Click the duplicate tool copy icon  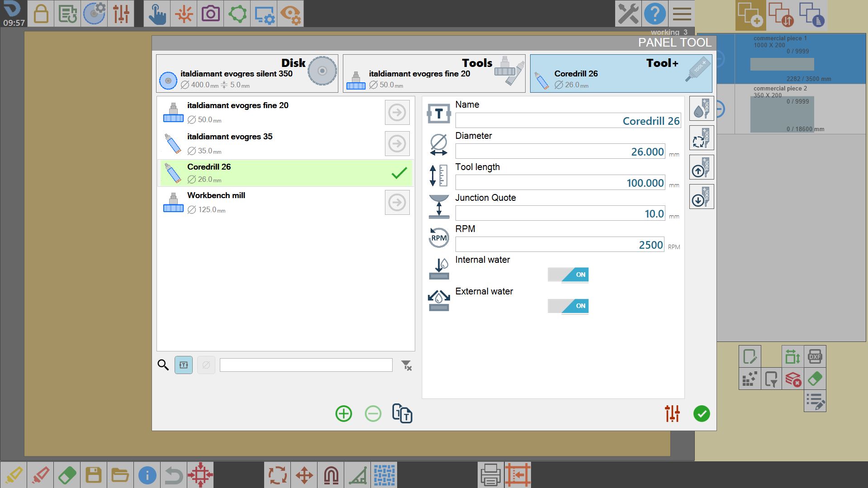(402, 413)
